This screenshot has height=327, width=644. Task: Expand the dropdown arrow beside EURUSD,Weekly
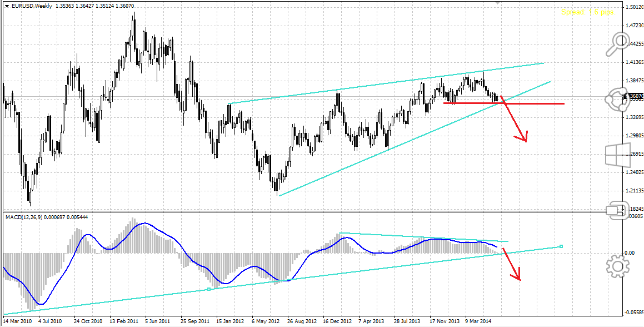click(x=6, y=6)
